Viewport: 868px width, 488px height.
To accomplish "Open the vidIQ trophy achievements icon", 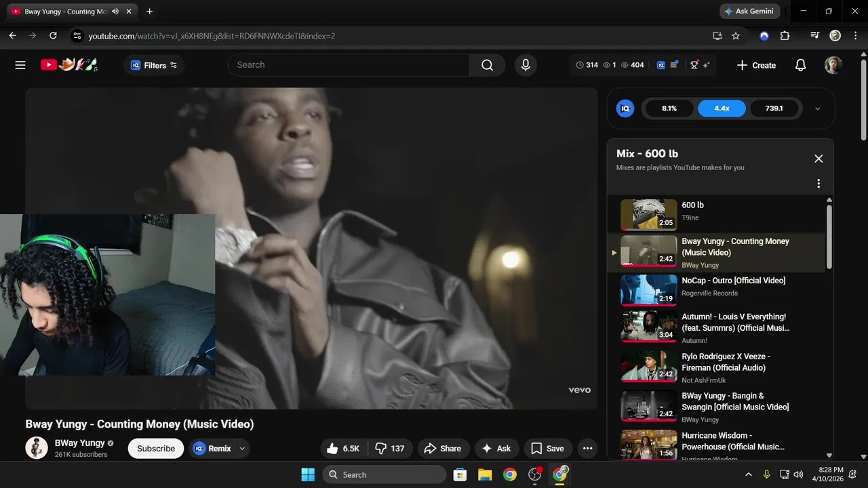I will coord(694,65).
